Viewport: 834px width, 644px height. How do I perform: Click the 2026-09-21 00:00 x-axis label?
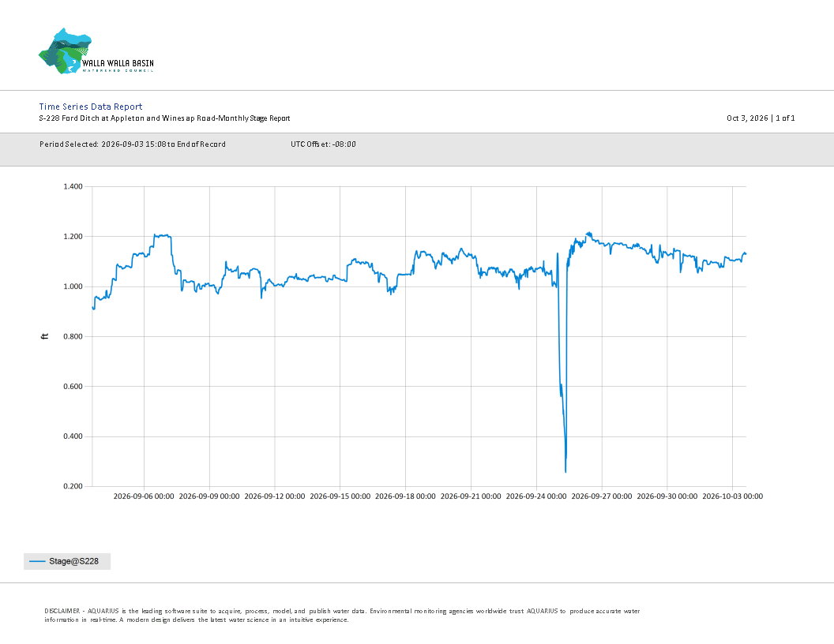pyautogui.click(x=471, y=496)
